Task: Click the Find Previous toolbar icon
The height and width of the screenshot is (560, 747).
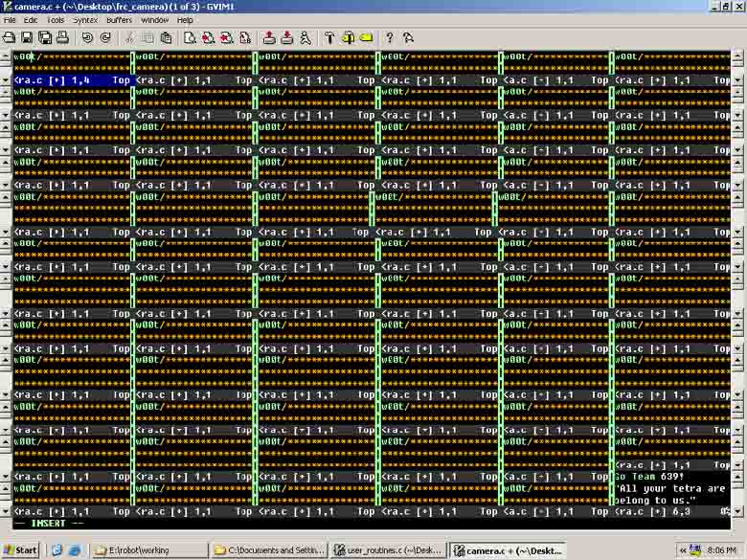Action: [x=227, y=37]
